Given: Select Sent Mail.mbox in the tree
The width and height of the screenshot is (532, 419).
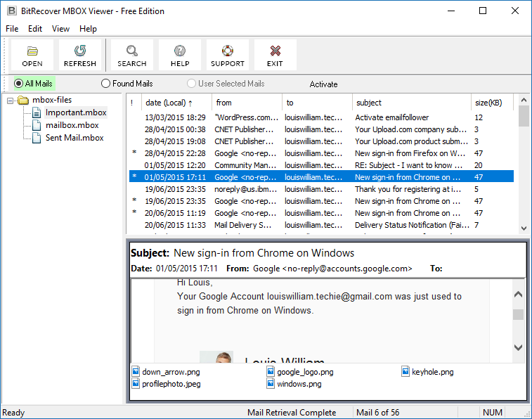Looking at the screenshot, I should click(74, 138).
